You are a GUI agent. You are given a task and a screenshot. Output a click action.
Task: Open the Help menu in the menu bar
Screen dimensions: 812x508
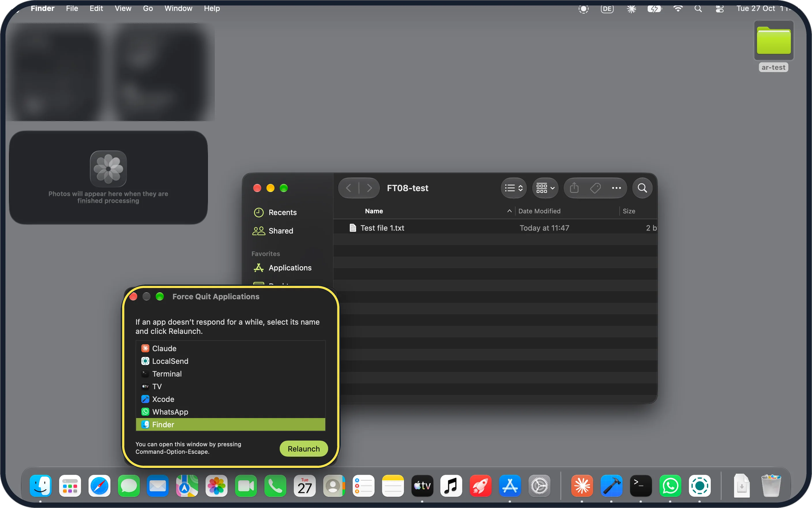[x=212, y=8]
